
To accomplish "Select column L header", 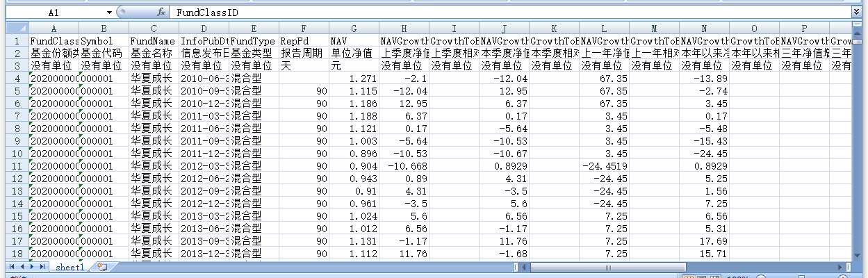I will (605, 28).
